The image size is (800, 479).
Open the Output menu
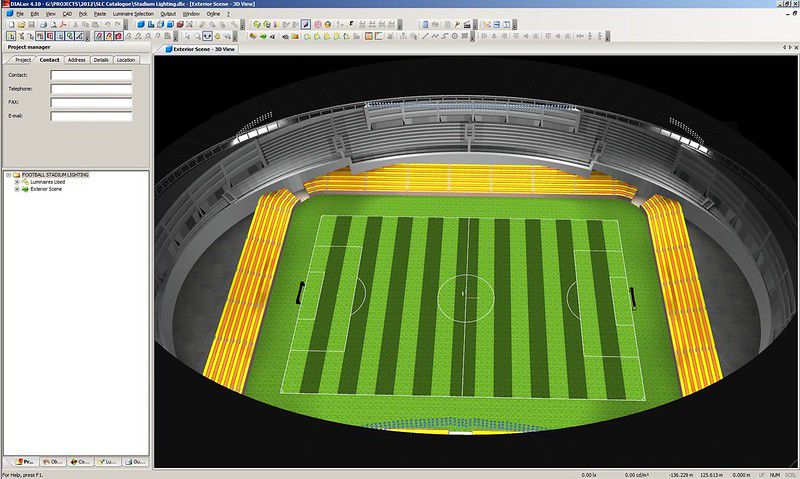point(167,14)
